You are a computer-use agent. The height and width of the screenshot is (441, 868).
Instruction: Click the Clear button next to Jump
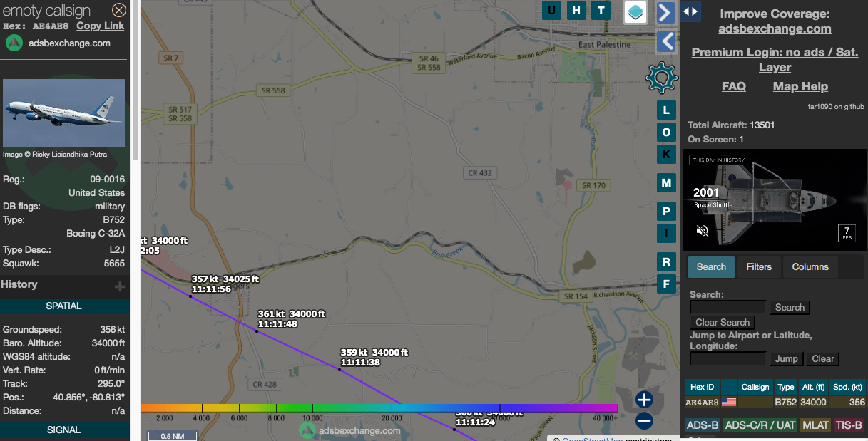[x=822, y=358]
